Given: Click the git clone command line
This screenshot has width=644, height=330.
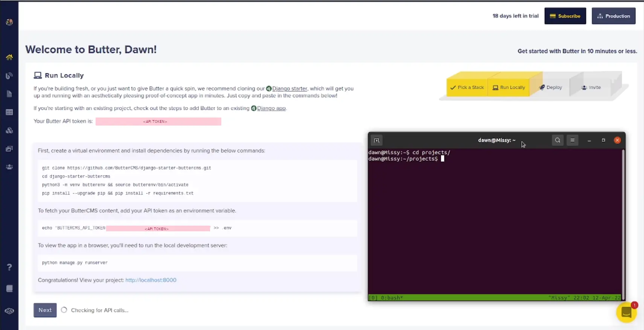Looking at the screenshot, I should (126, 168).
